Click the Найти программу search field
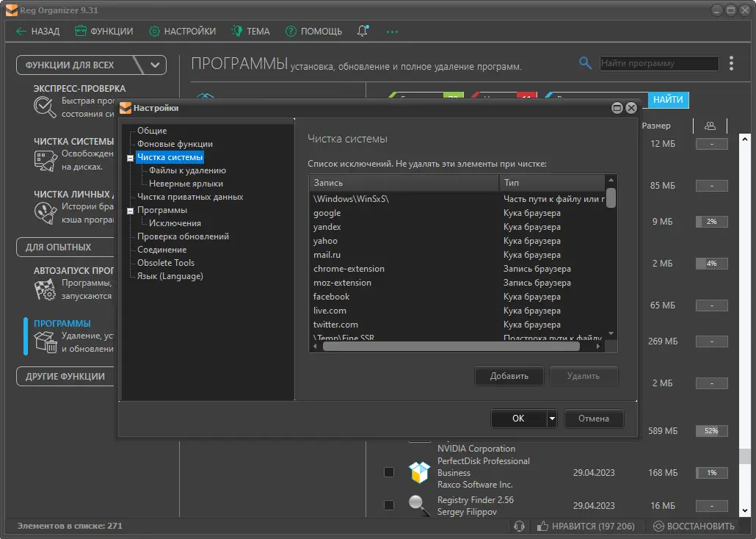Image resolution: width=756 pixels, height=539 pixels. pos(659,63)
